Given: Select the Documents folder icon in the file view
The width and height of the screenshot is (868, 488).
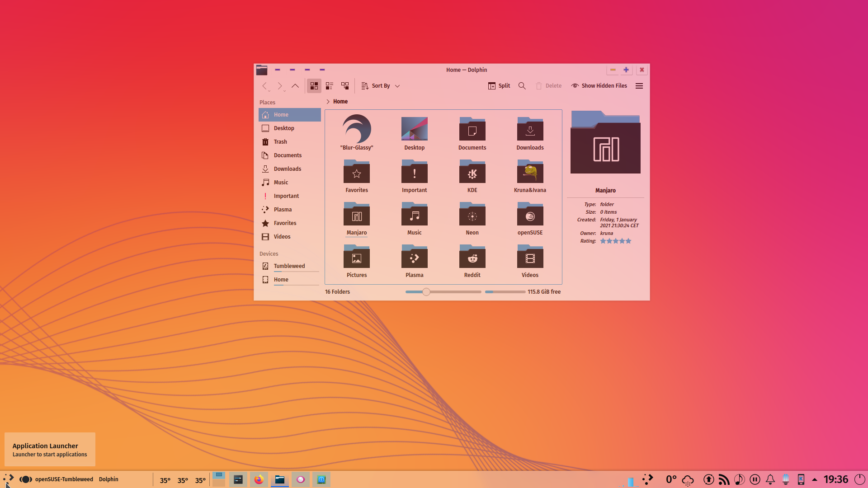Looking at the screenshot, I should point(472,129).
